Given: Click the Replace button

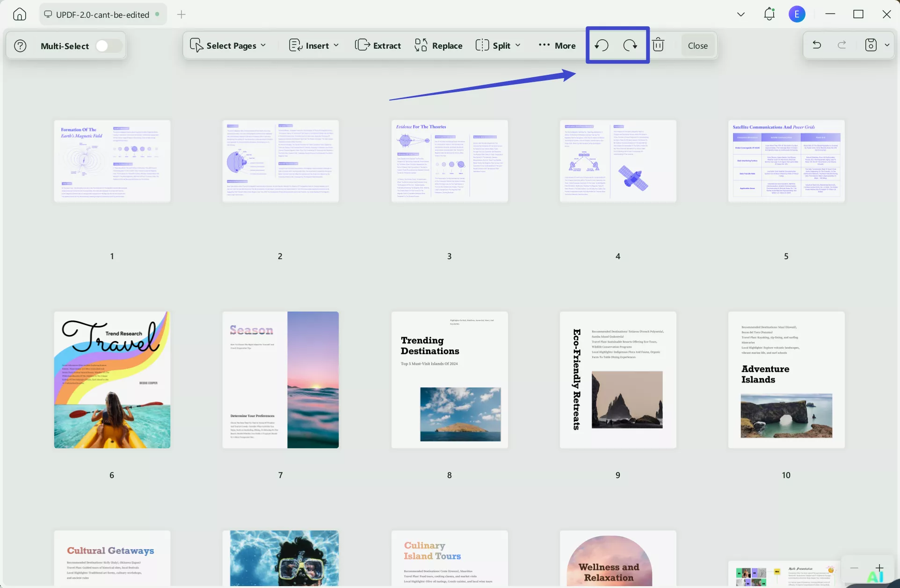Looking at the screenshot, I should (x=438, y=45).
